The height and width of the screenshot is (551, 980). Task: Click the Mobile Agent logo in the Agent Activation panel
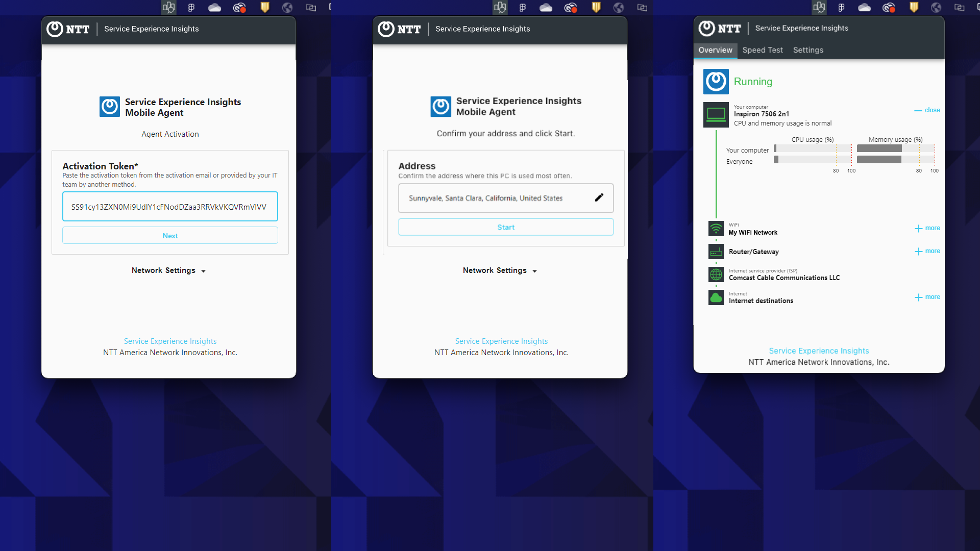coord(110,107)
